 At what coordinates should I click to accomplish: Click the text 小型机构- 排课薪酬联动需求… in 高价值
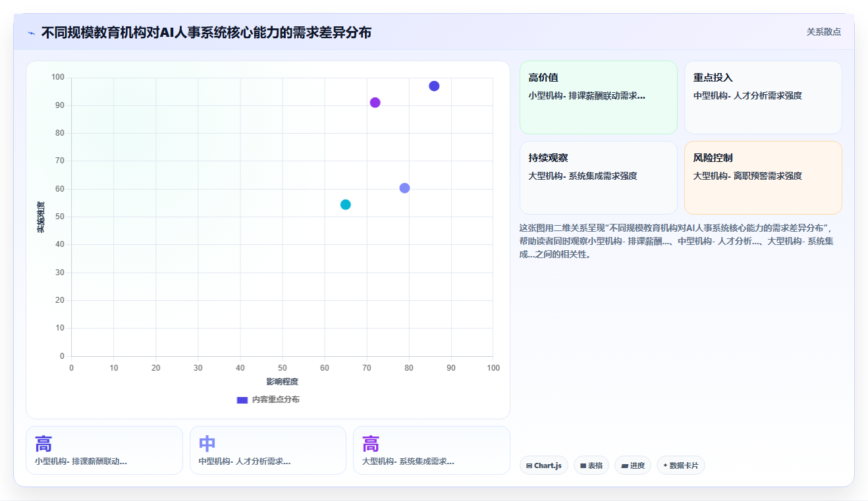tap(587, 95)
